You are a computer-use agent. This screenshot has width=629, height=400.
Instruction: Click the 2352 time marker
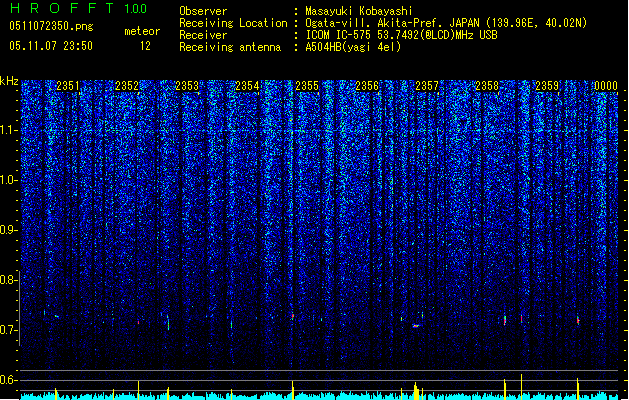tap(127, 86)
